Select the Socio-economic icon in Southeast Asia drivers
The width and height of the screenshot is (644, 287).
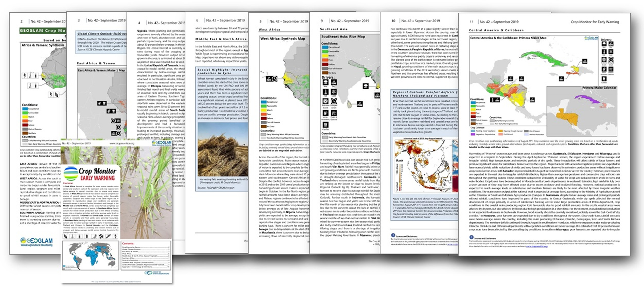click(325, 113)
